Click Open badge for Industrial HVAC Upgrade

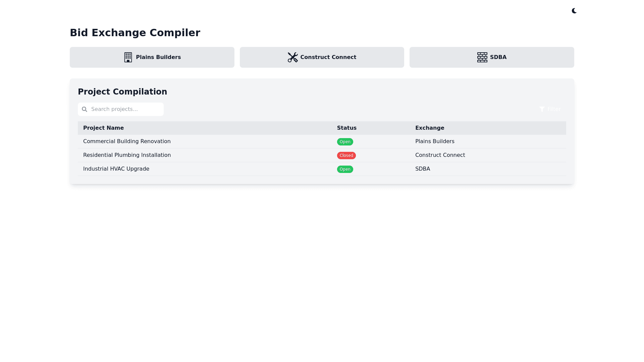(x=345, y=169)
